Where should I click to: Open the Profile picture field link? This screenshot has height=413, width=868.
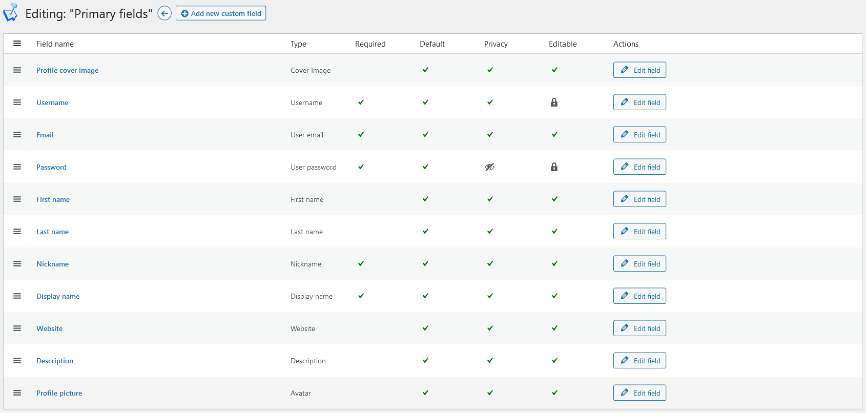(59, 393)
